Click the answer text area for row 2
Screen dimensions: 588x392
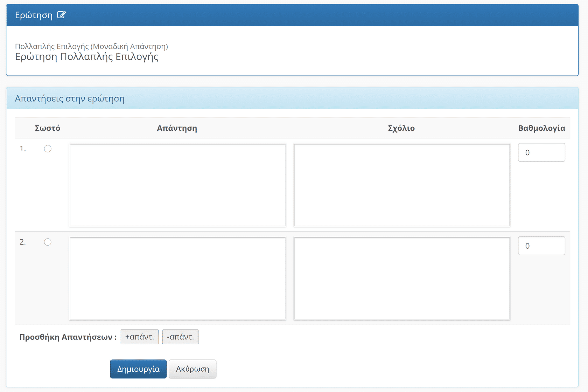(x=177, y=278)
